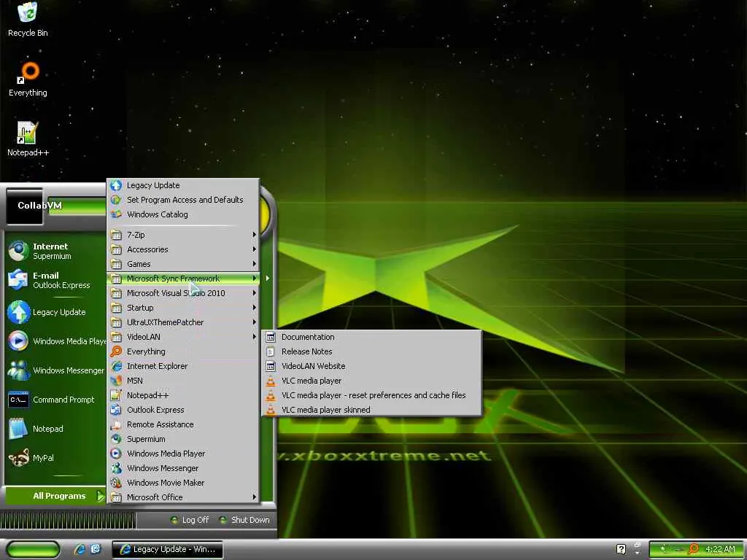Expand the Microsoft Office submenu arrow

(x=255, y=497)
